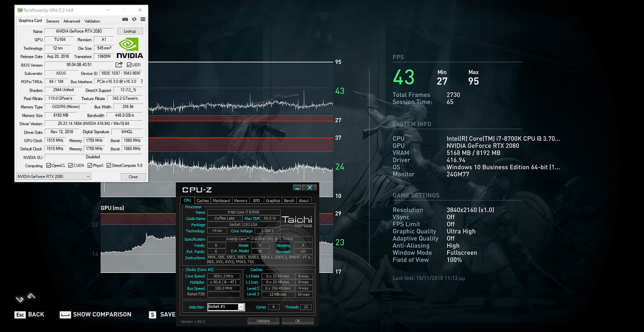Click the GPU-Z app icon in title bar
Viewport: 644px width, 332px height.
click(x=20, y=10)
